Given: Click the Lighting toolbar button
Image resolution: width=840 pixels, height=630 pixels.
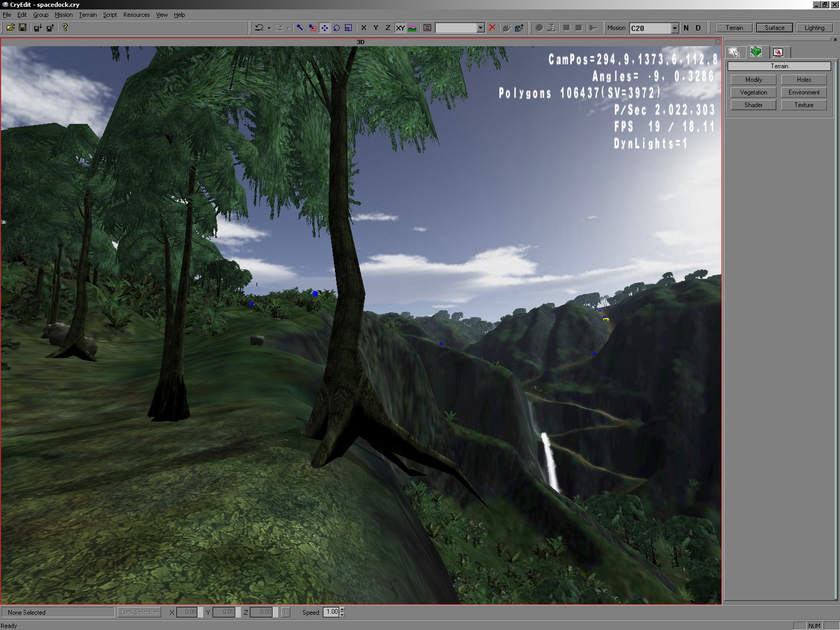Looking at the screenshot, I should coord(814,28).
